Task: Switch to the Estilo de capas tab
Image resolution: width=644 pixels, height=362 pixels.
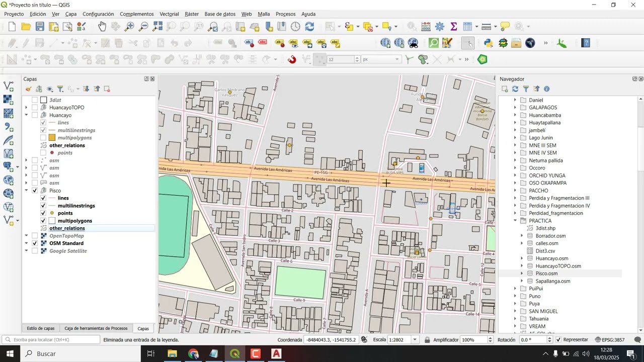Action: [x=41, y=328]
